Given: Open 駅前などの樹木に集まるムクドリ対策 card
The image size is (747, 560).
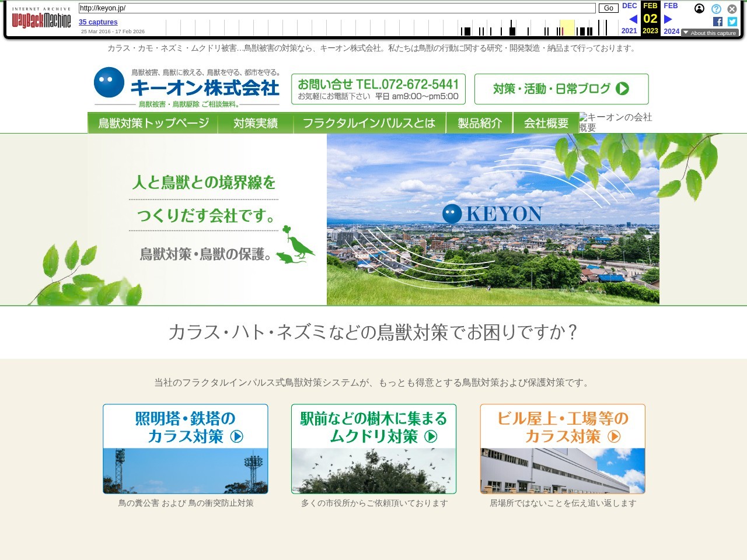Looking at the screenshot, I should (x=373, y=449).
